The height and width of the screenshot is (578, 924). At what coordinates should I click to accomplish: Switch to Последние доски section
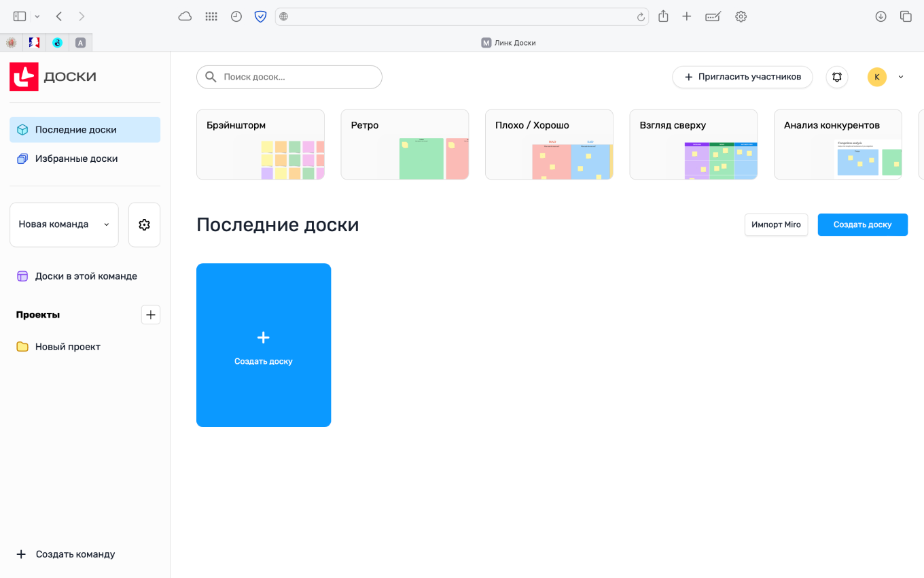pos(75,129)
